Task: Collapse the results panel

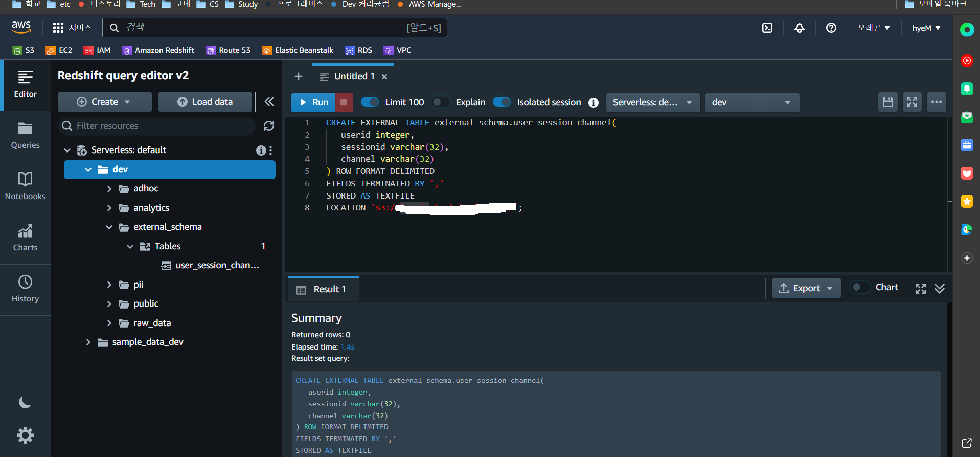Action: tap(940, 289)
